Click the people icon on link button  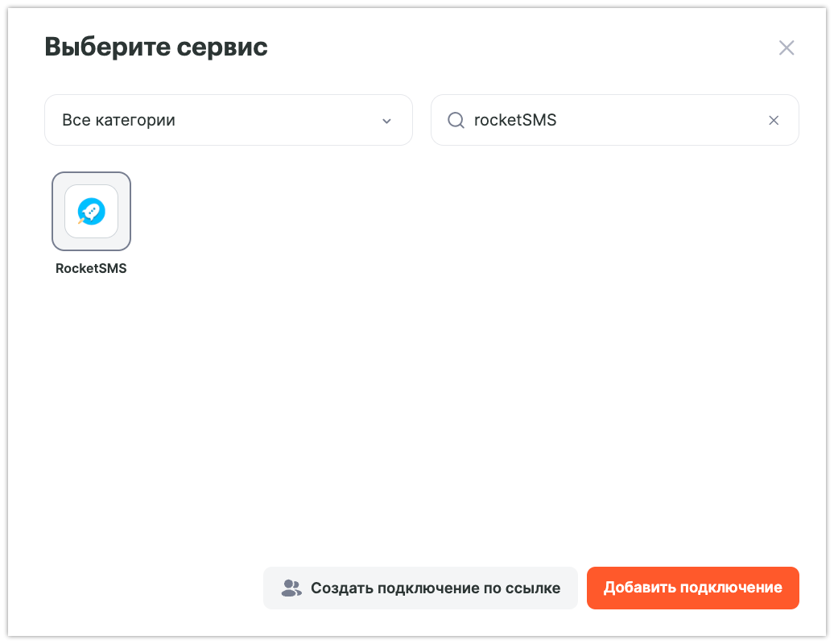[x=291, y=588]
